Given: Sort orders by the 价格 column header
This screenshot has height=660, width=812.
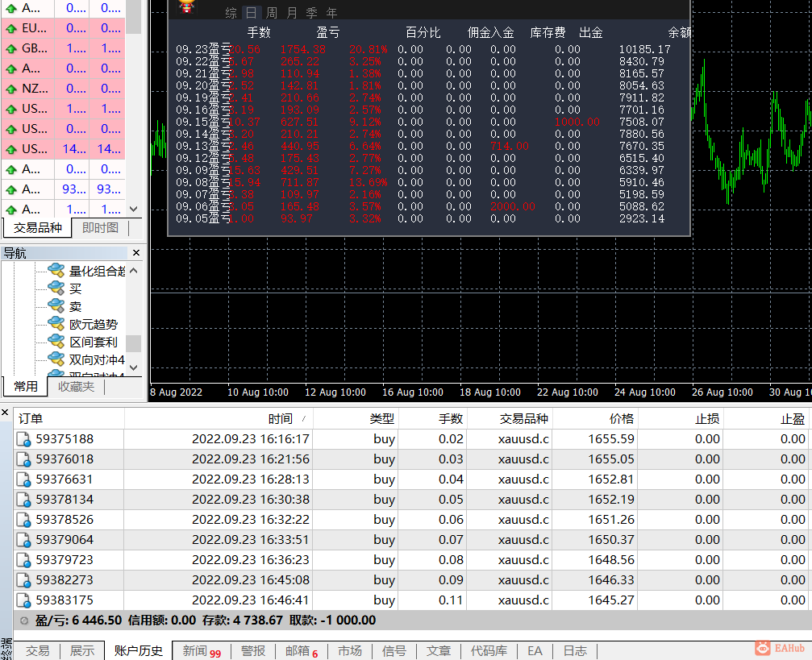Looking at the screenshot, I should 595,419.
